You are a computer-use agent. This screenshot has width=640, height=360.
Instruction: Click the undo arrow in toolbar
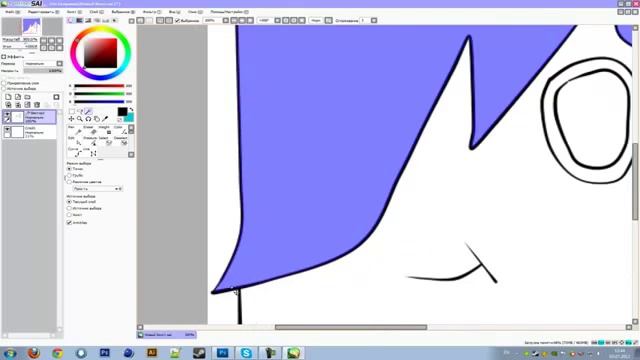point(140,20)
